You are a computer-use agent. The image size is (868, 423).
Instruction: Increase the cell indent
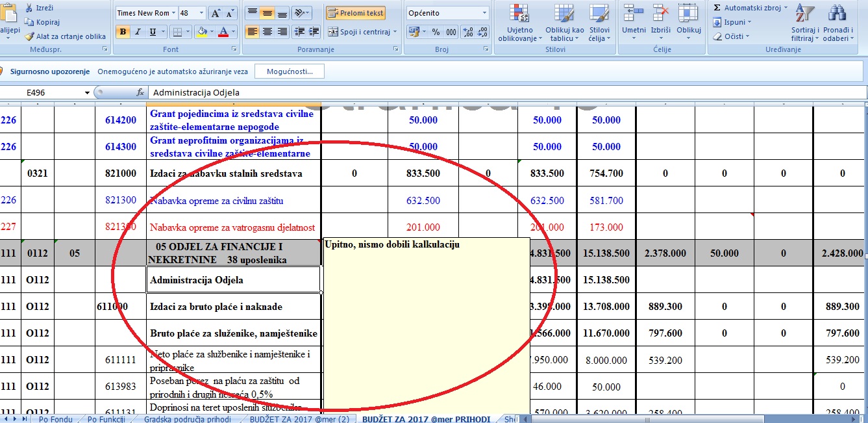click(314, 31)
